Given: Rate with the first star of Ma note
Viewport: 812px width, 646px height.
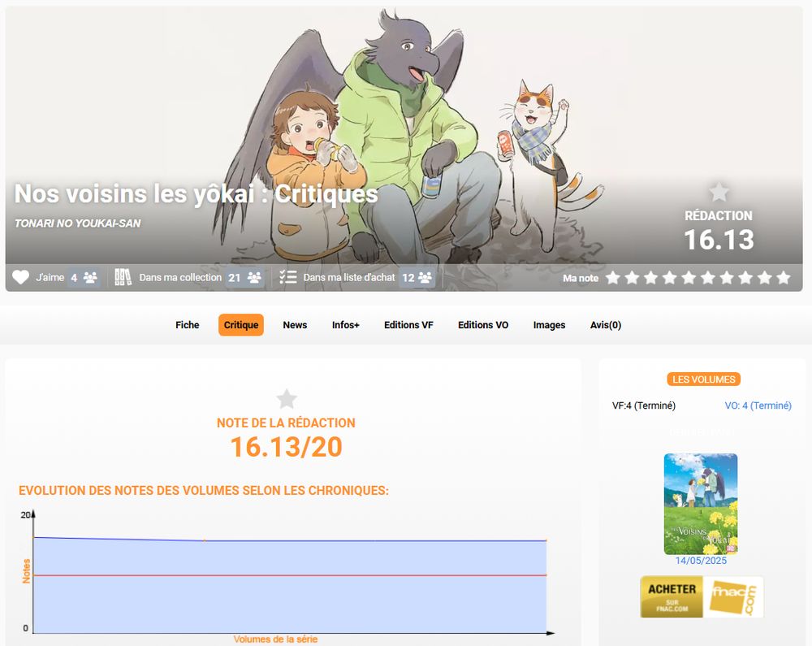Looking at the screenshot, I should click(613, 278).
